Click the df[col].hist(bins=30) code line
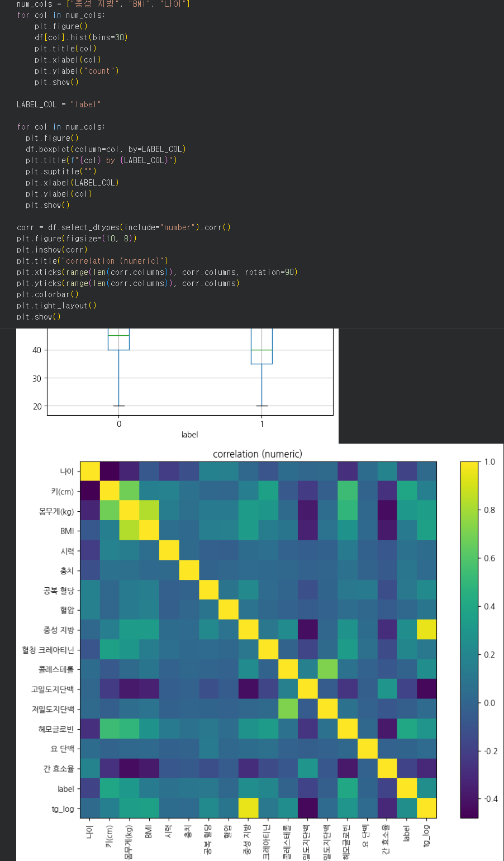Image resolution: width=504 pixels, height=861 pixels. click(82, 37)
